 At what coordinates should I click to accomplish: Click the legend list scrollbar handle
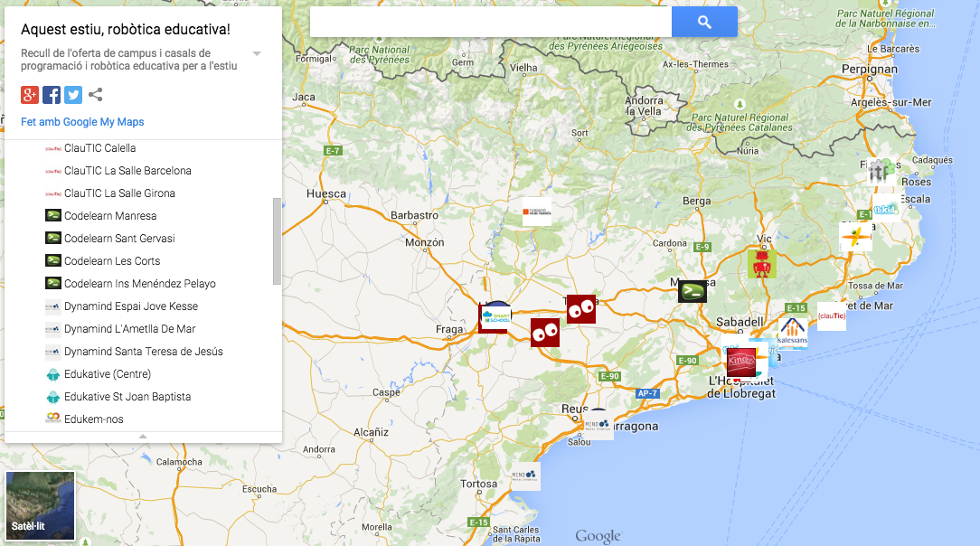coord(277,241)
